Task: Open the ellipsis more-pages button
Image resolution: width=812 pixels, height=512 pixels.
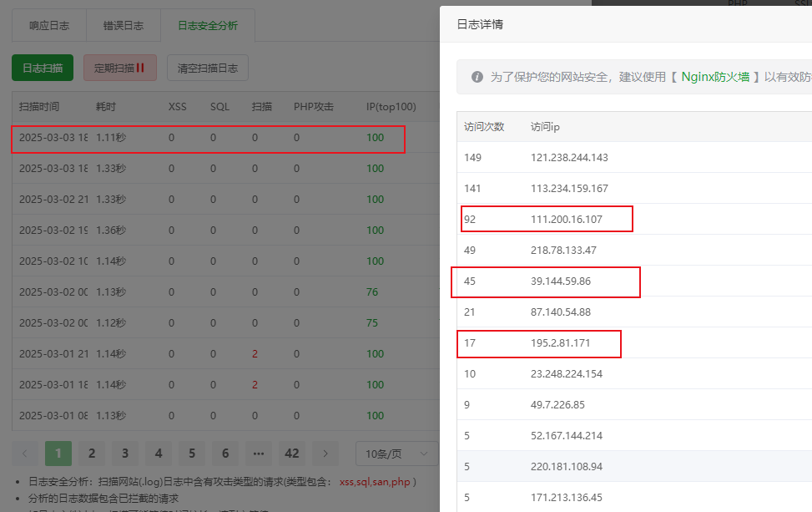Action: click(x=259, y=454)
